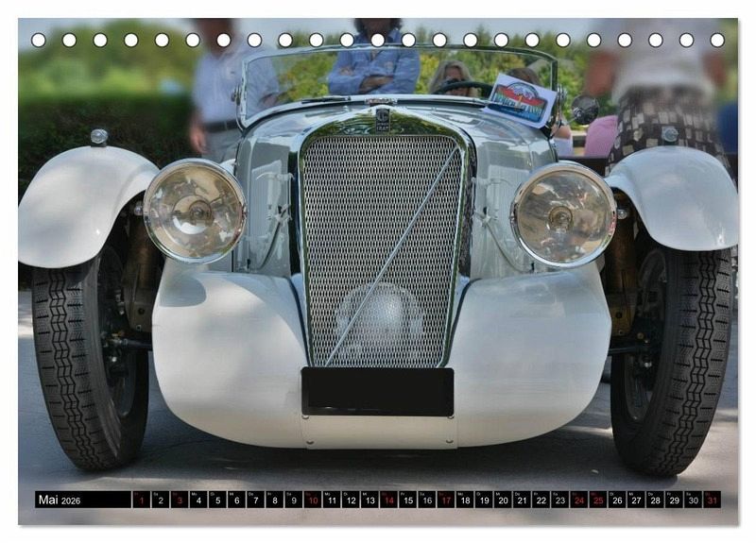
Task: Select day 18 in the calendar strip
Action: tap(465, 500)
